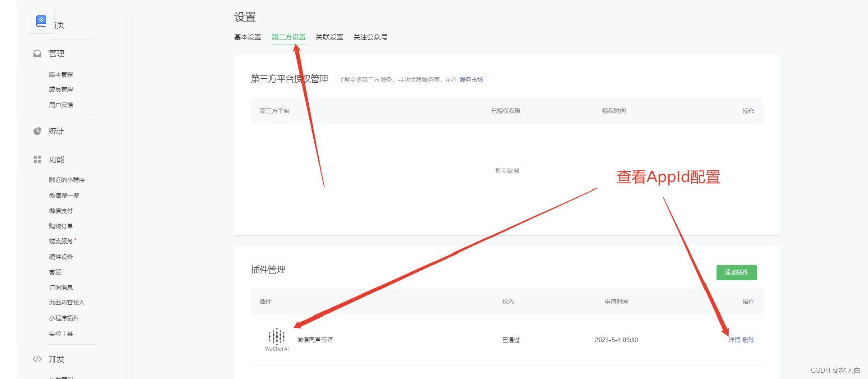The width and height of the screenshot is (868, 379).
Task: Click the 功能 grid icon
Action: click(x=37, y=159)
